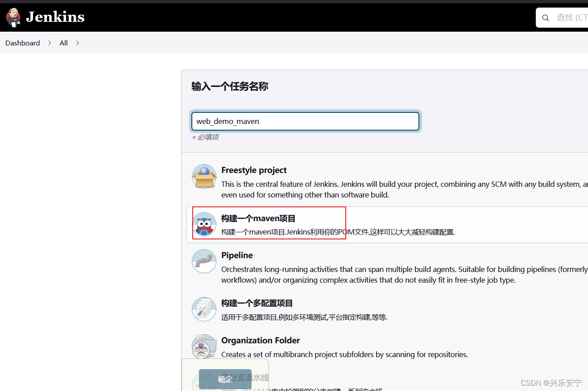Click the 适用于多配置项目 description
The height and width of the screenshot is (391, 588).
point(304,317)
